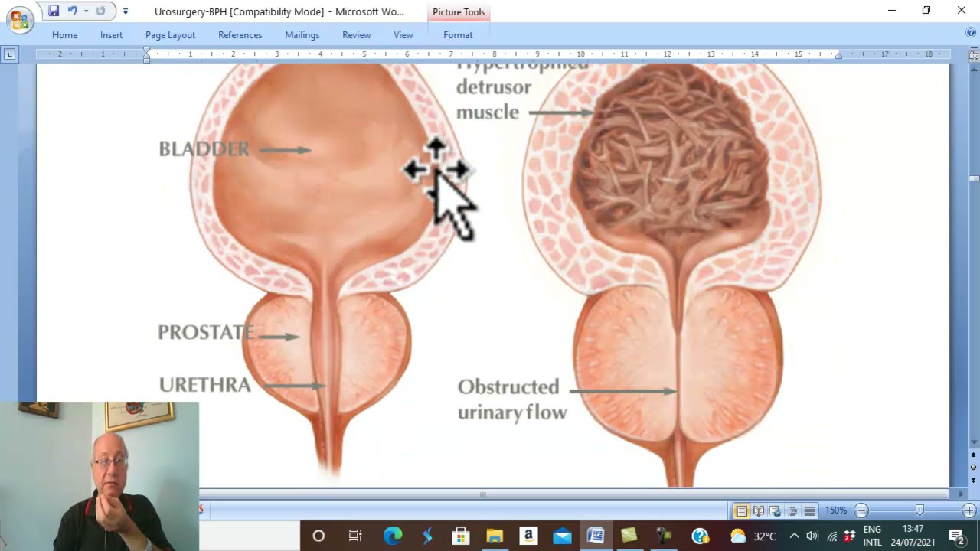Open the View ribbon tab

coord(403,35)
